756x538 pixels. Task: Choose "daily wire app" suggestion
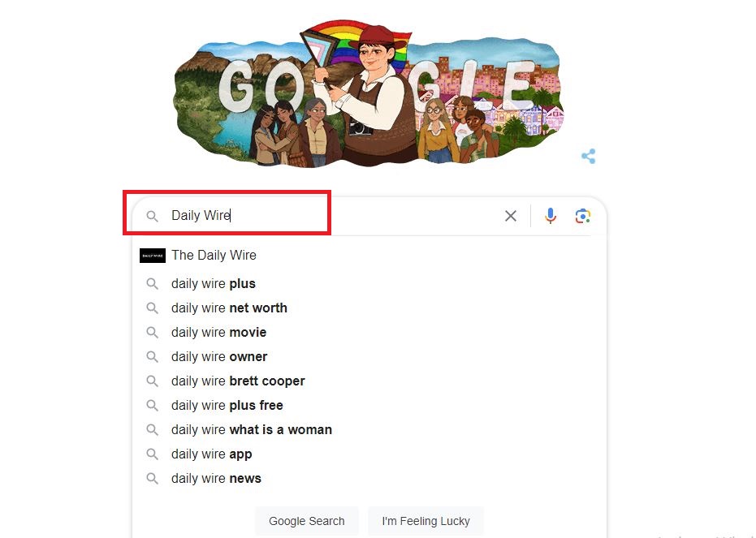click(x=212, y=454)
